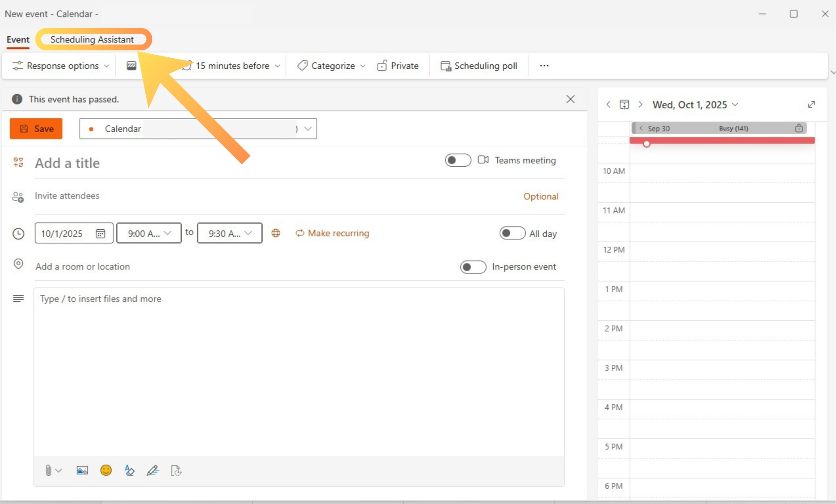Switch to the Event tab

[x=18, y=39]
